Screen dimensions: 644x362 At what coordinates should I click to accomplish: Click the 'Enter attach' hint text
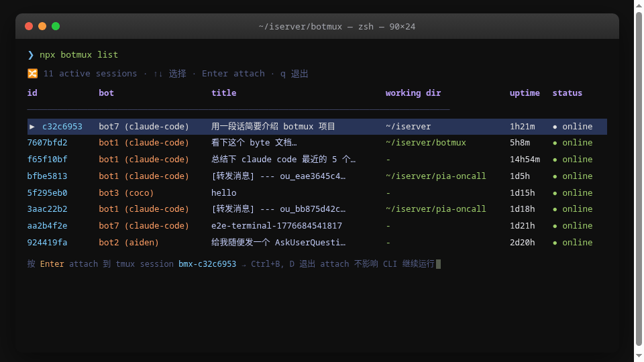pos(233,74)
